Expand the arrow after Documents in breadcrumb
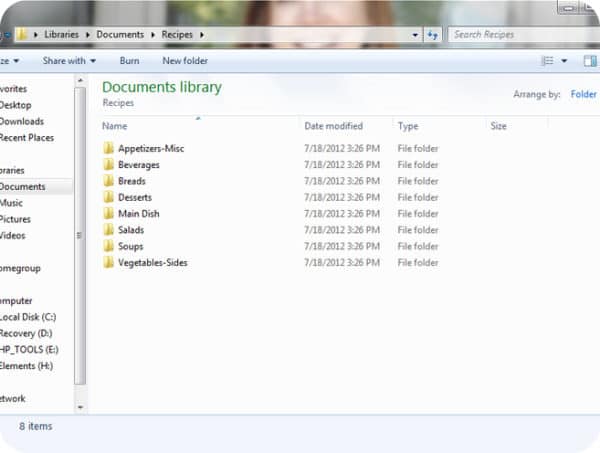Viewport: 600px width, 453px height. click(153, 35)
